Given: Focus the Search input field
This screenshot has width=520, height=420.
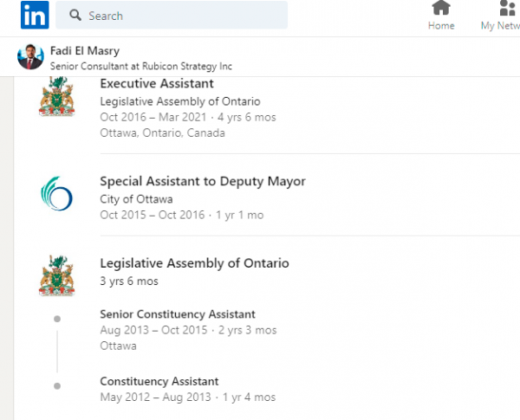Looking at the screenshot, I should click(172, 15).
